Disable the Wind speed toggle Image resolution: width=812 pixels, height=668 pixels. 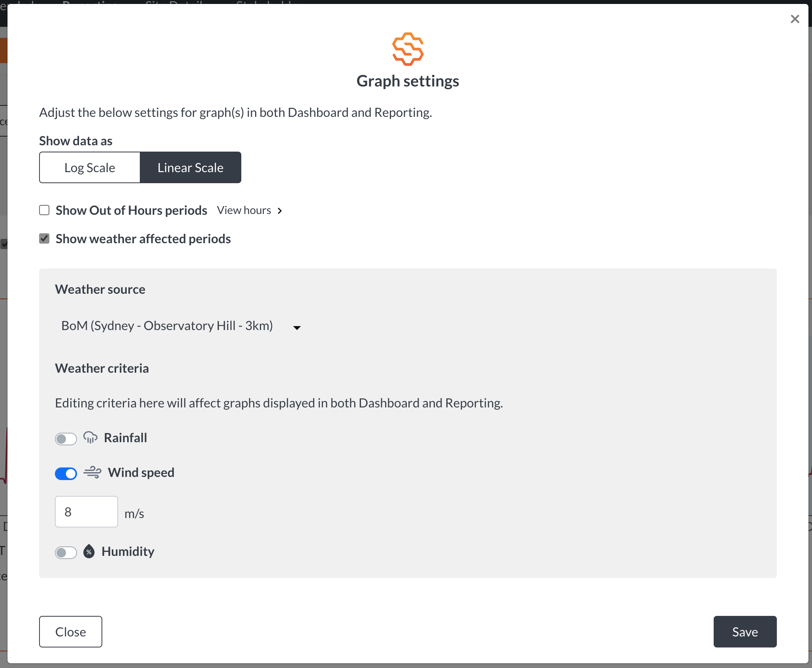[66, 473]
